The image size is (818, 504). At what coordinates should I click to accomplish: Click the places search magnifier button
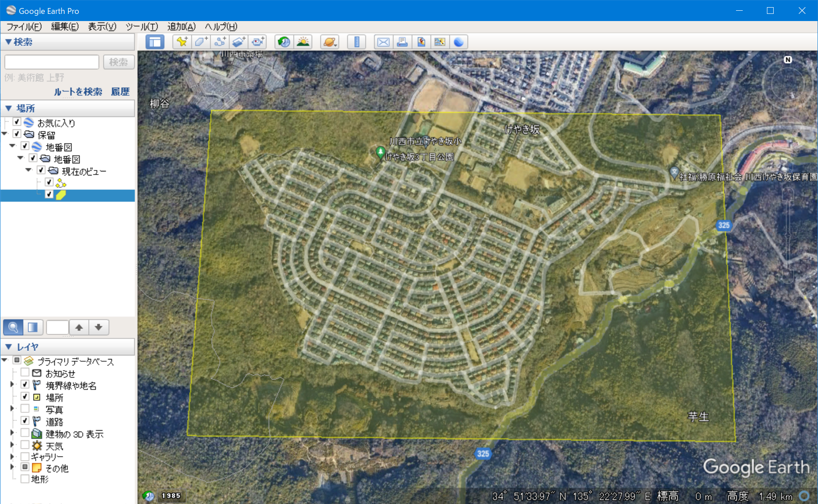[13, 327]
